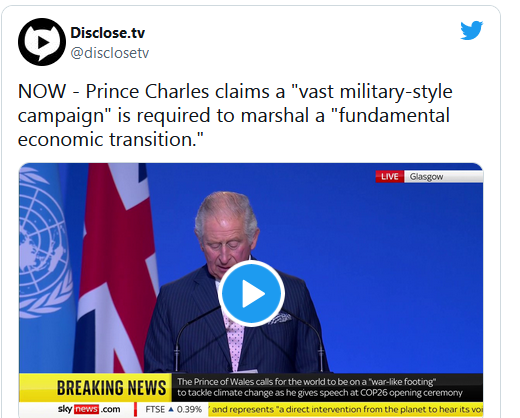Open the Disclose.tv account name link
The height and width of the screenshot is (418, 520).
(x=108, y=33)
